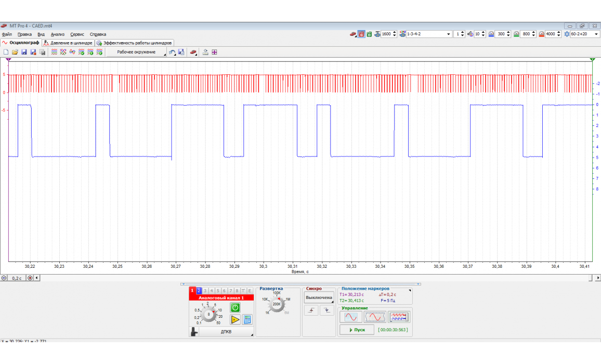
Task: Click the multi-channel waveform view icon
Action: tap(399, 317)
